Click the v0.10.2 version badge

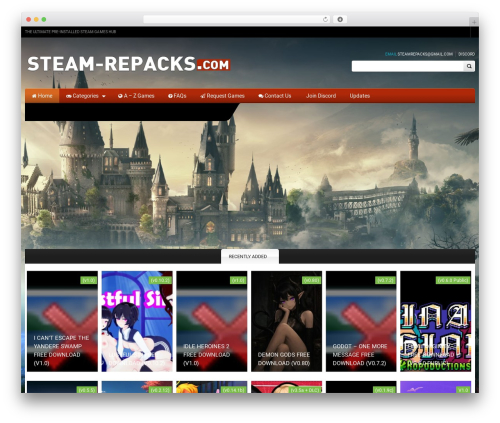point(161,280)
